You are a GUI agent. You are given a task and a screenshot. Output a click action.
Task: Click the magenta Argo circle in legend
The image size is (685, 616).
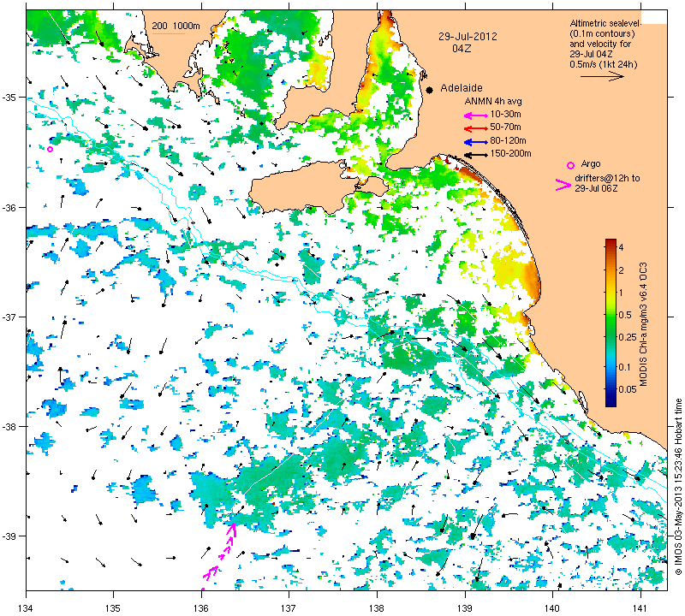click(x=570, y=165)
